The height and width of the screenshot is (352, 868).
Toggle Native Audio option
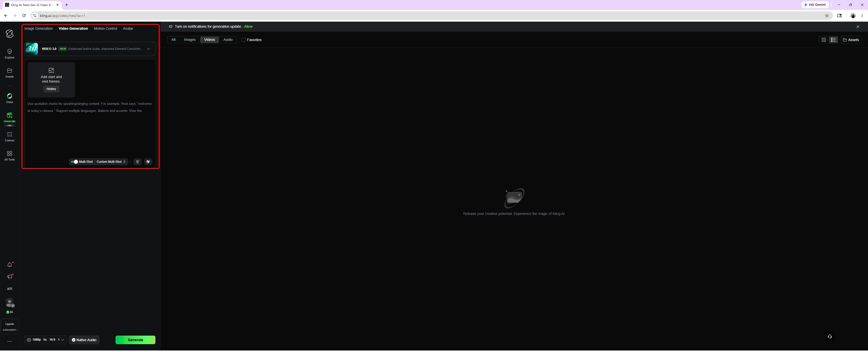[x=84, y=340]
